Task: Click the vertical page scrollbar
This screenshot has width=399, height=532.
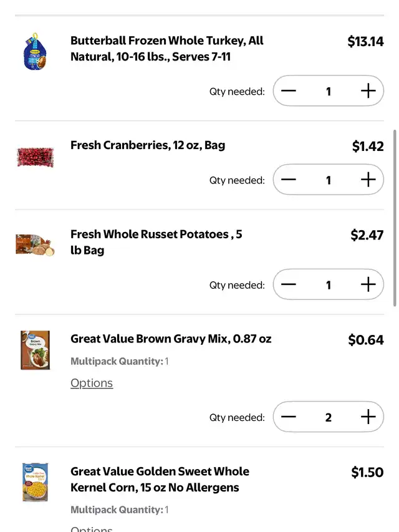Action: click(x=395, y=218)
